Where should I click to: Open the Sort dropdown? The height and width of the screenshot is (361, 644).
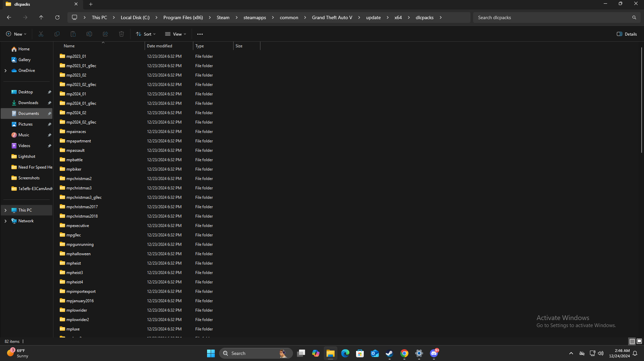coord(146,34)
